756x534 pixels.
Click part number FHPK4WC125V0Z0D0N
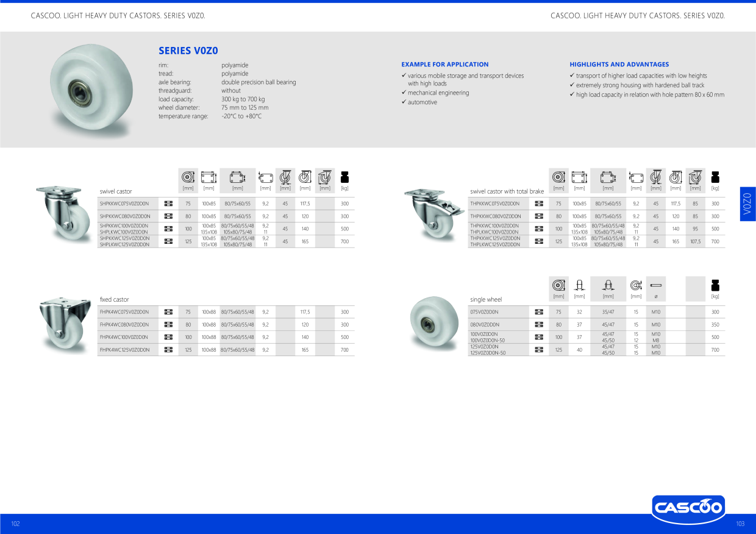point(124,350)
